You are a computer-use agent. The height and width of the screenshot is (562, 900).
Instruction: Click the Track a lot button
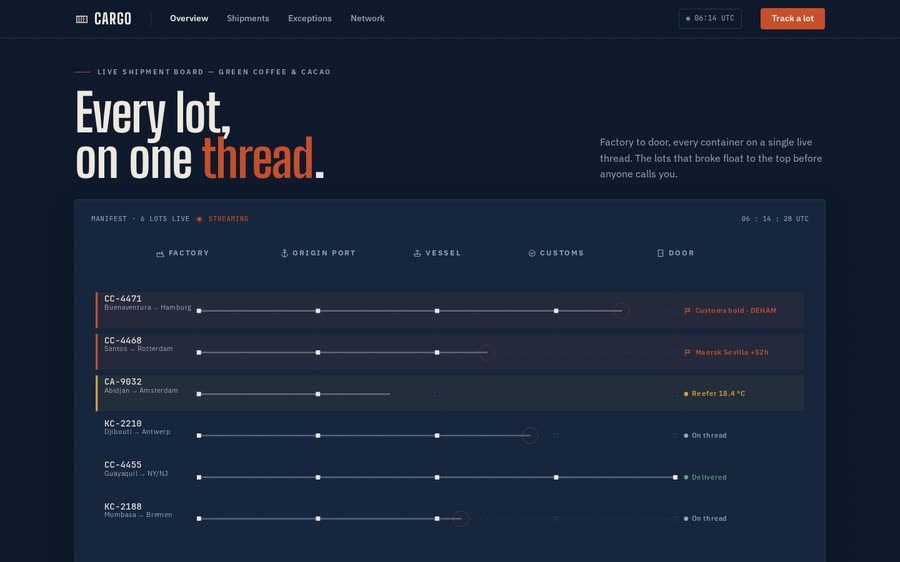[793, 18]
